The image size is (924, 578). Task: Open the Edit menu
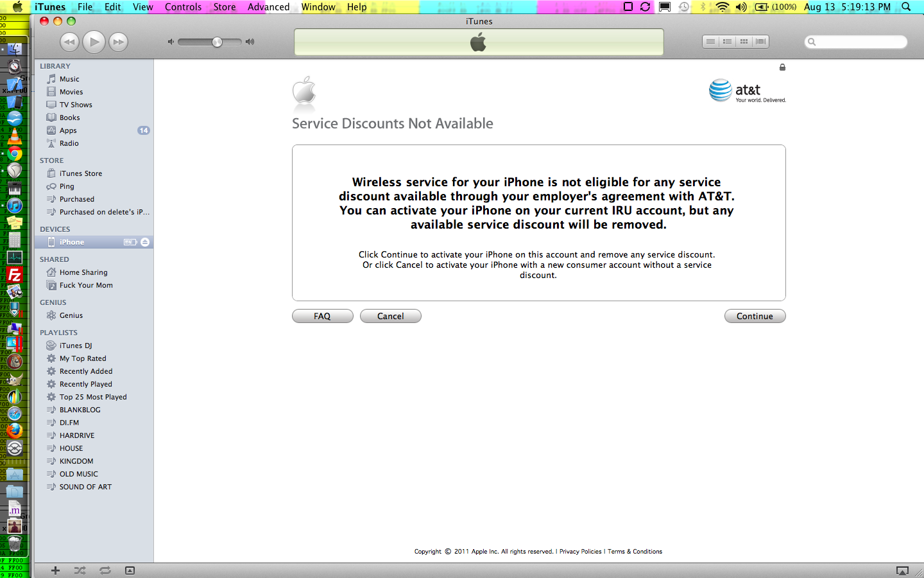coord(113,7)
